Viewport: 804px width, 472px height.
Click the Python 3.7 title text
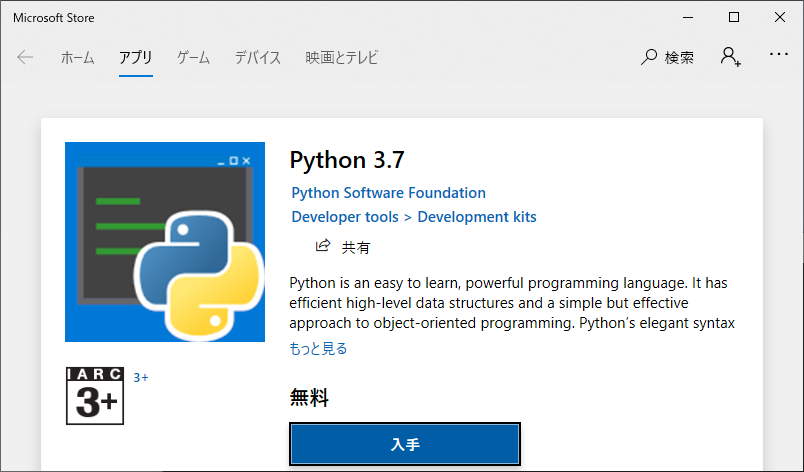(x=347, y=160)
